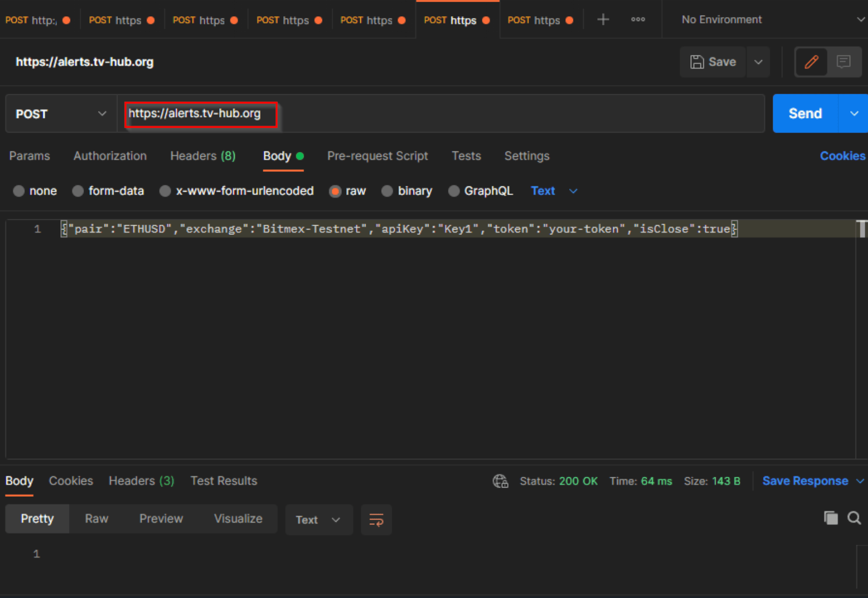Open the response Headers (3) tab
868x598 pixels.
[x=142, y=481]
